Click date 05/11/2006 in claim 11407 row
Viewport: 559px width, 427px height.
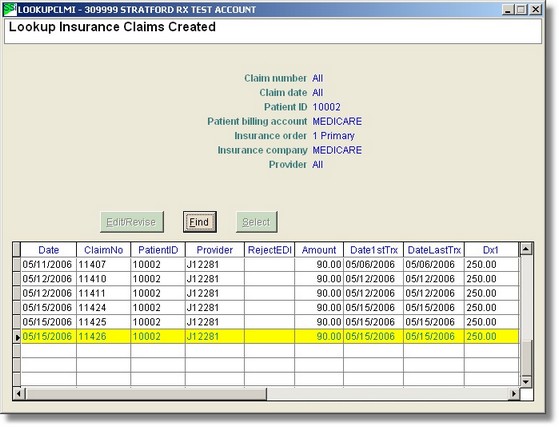coord(48,264)
